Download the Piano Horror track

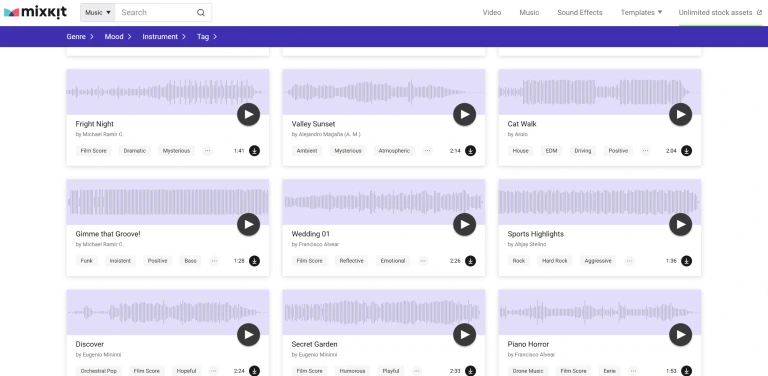686,371
